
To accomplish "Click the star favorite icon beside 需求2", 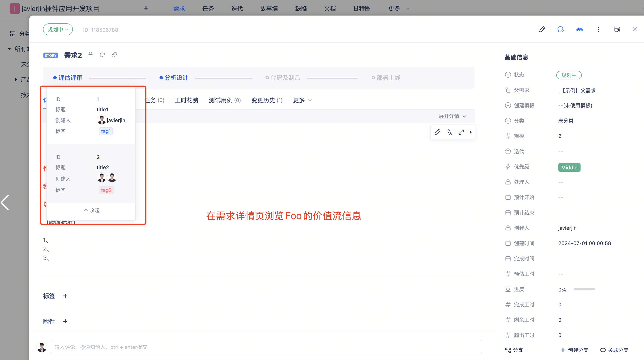I will 102,55.
